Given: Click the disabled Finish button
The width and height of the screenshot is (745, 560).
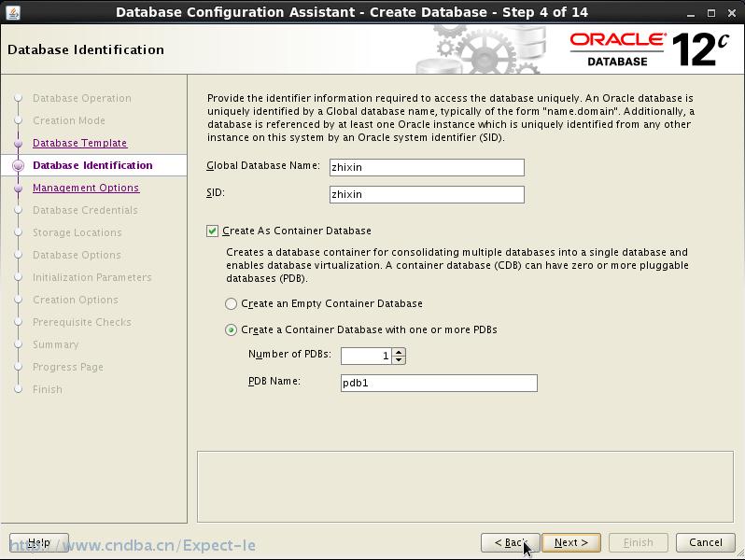Looking at the screenshot, I should point(638,542).
